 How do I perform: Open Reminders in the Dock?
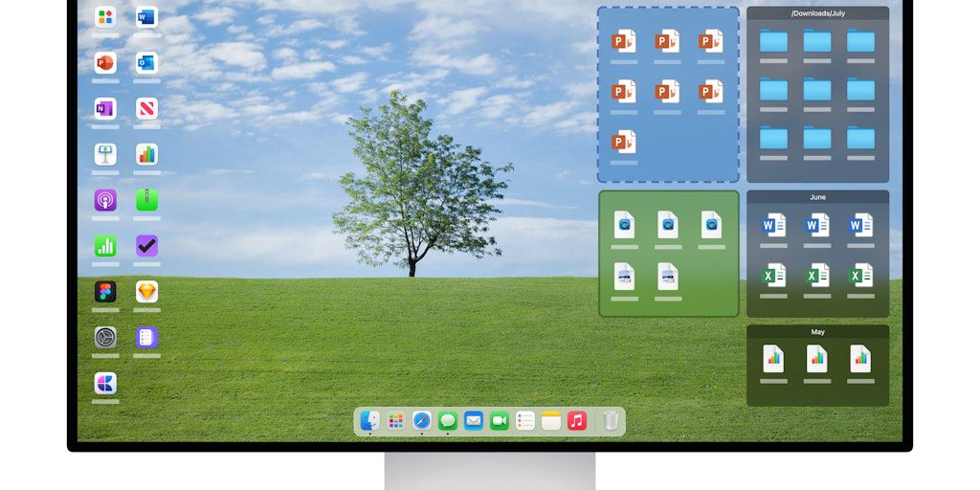click(x=525, y=421)
